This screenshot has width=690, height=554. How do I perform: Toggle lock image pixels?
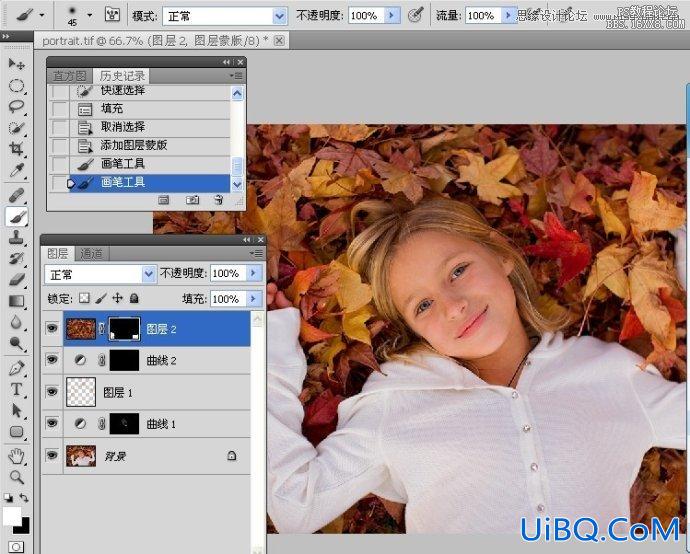[101, 298]
